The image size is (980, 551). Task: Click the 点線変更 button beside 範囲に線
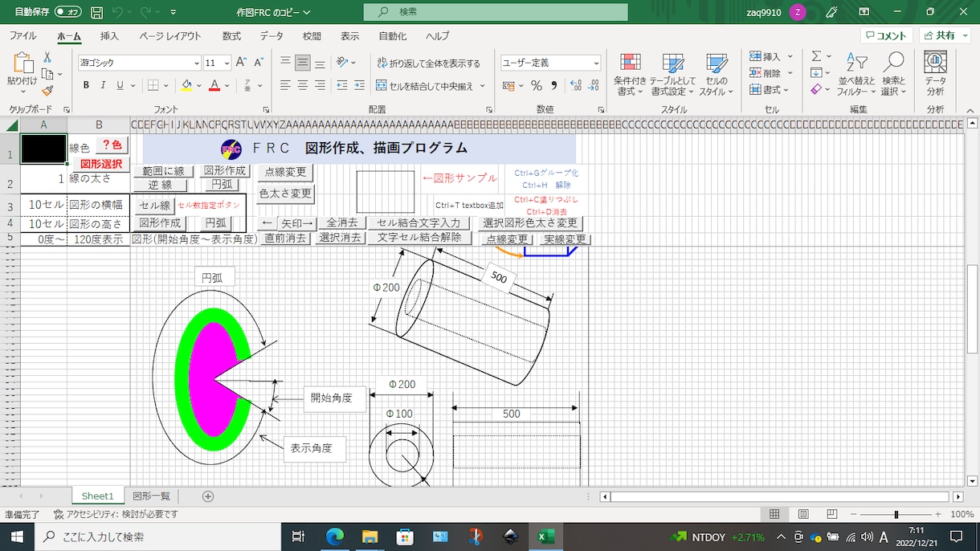(x=285, y=173)
